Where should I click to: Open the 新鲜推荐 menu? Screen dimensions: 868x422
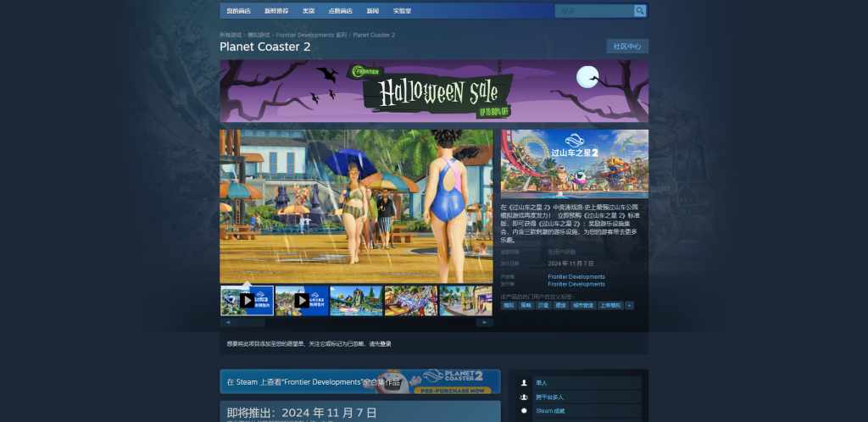click(x=276, y=11)
